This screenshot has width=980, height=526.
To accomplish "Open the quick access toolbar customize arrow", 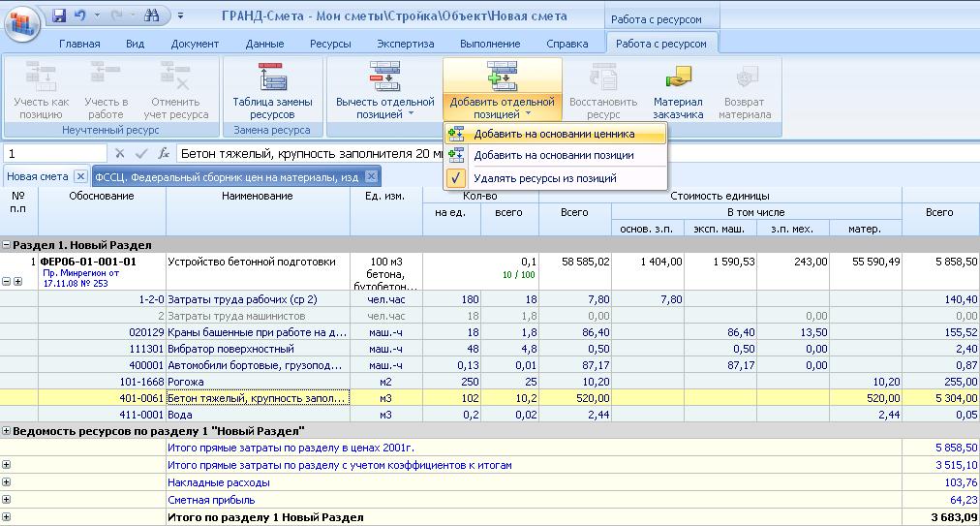I will [180, 15].
